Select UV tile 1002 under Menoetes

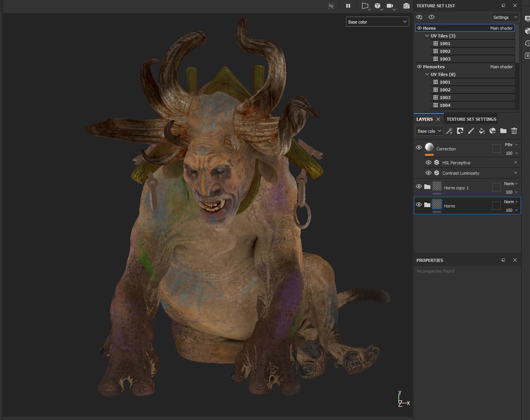pos(445,90)
